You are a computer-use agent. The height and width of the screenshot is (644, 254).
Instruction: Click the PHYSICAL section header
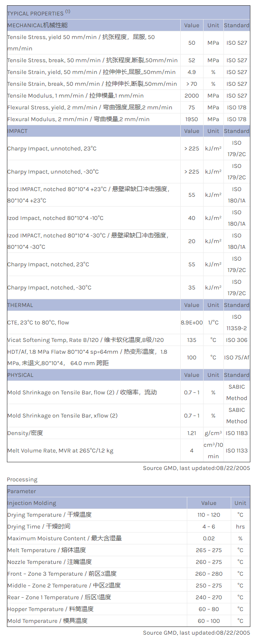(x=20, y=375)
